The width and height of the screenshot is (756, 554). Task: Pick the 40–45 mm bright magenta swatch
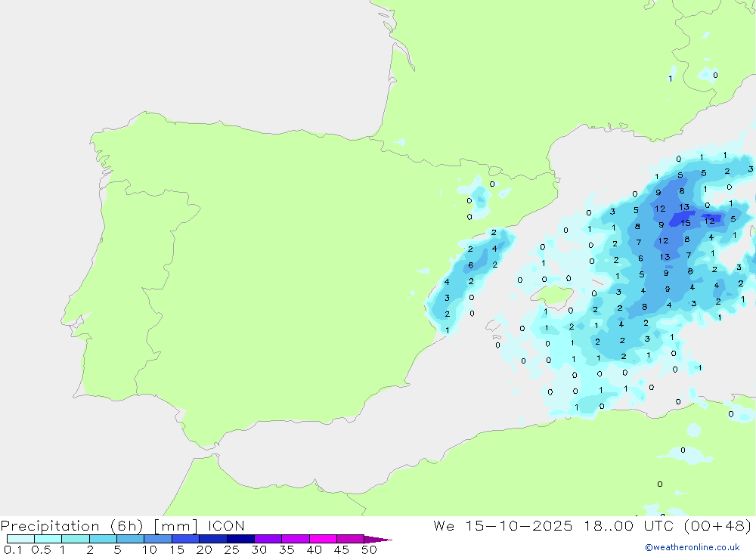(x=323, y=539)
